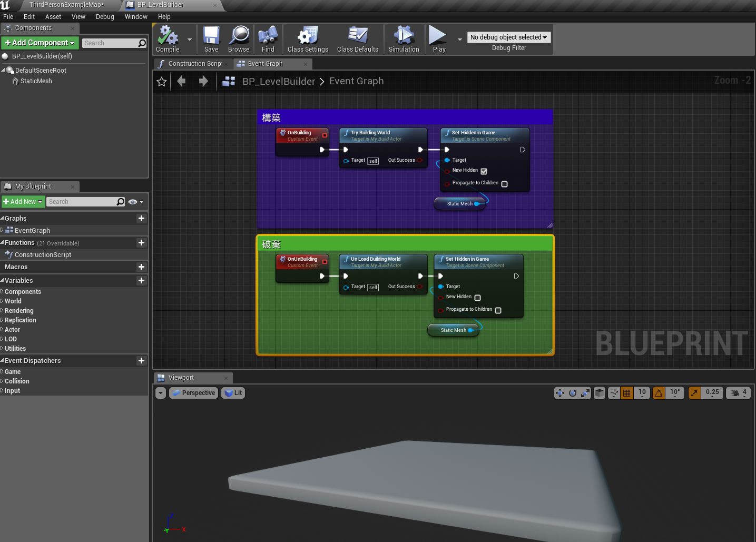
Task: Open Class Settings
Action: 307,38
